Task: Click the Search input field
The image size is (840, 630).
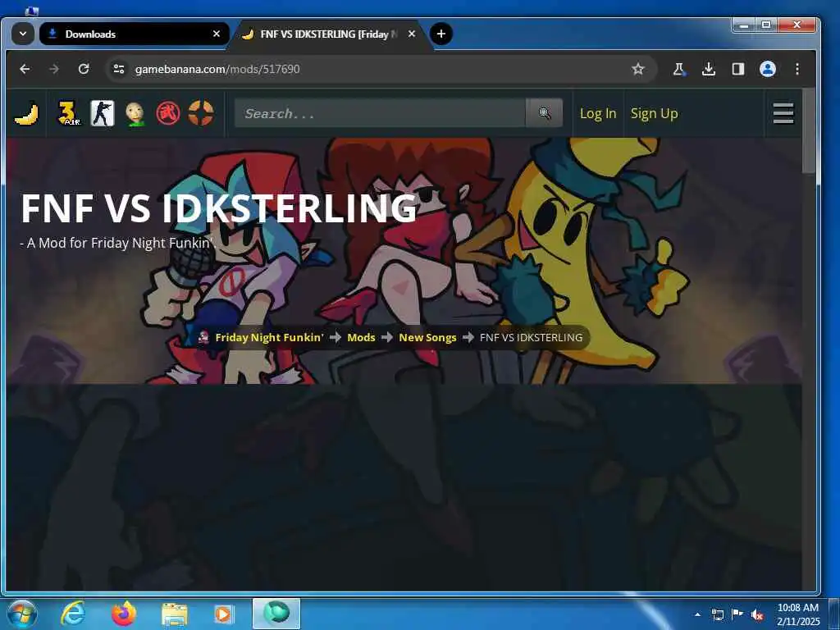Action: coord(380,113)
